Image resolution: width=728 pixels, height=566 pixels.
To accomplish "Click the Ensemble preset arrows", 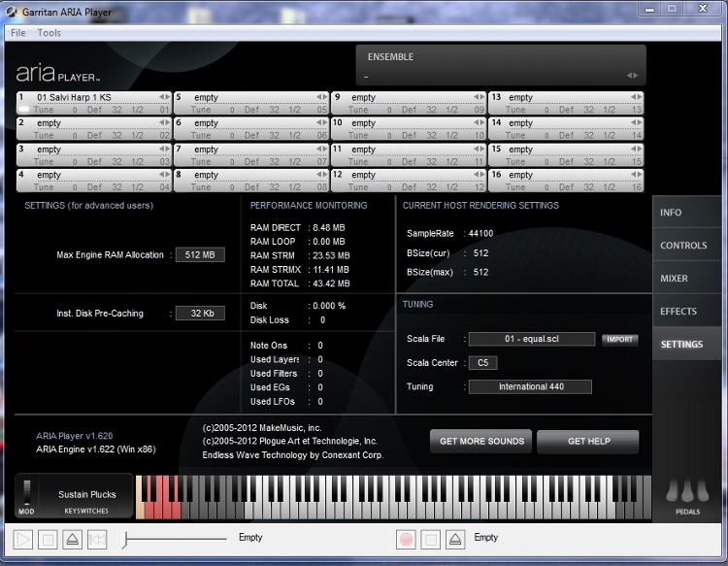I will pos(632,75).
